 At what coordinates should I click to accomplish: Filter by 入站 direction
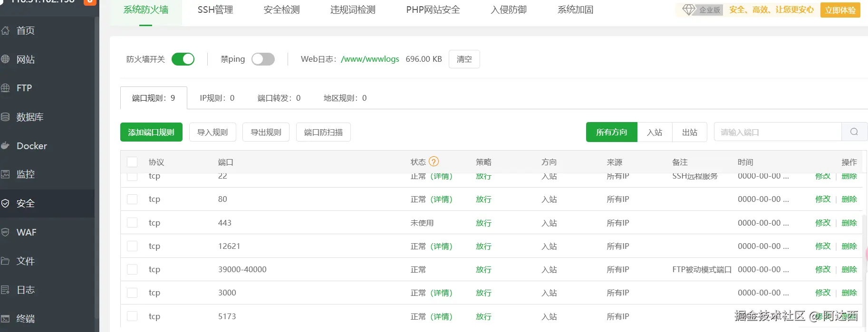click(x=655, y=132)
